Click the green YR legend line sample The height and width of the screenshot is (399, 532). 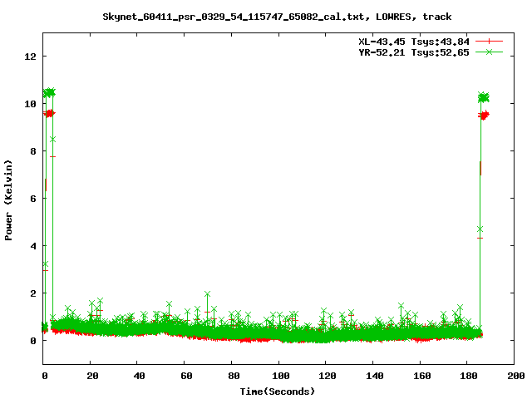pyautogui.click(x=489, y=52)
